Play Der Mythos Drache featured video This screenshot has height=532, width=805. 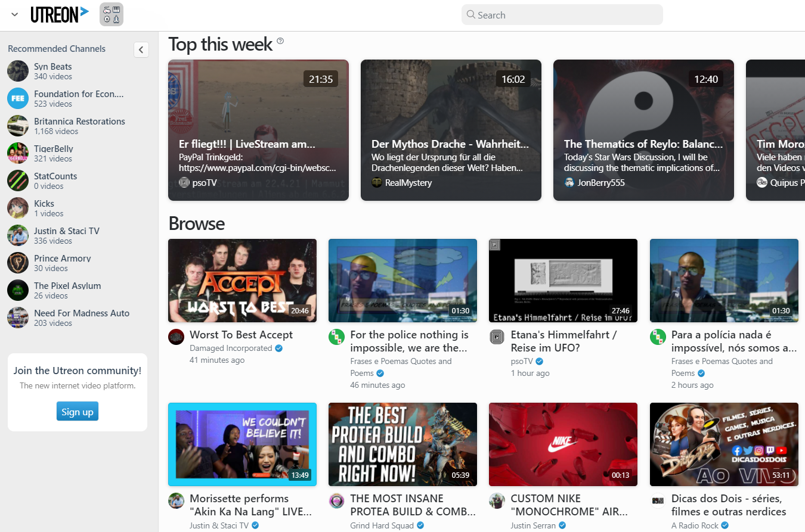(451, 130)
